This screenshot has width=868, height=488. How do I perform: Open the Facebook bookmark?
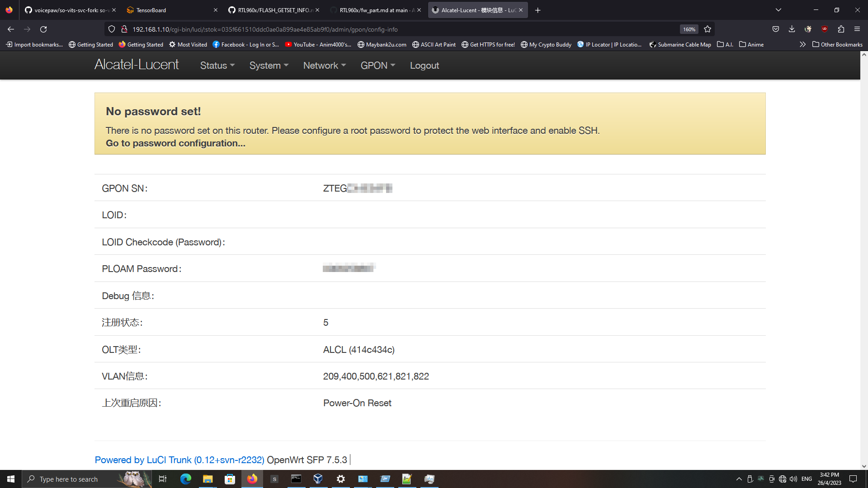[x=246, y=44]
